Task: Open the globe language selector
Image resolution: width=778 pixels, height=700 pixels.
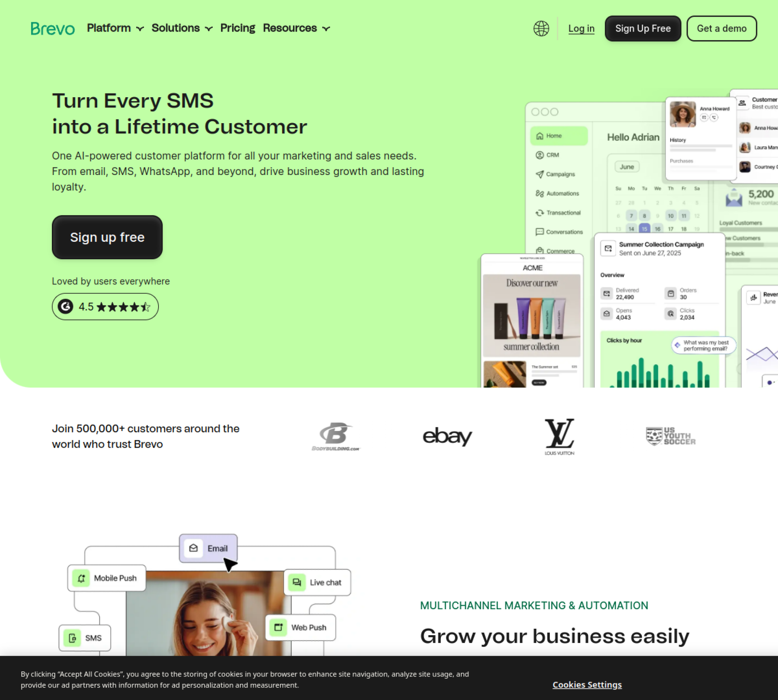Action: pyautogui.click(x=541, y=28)
